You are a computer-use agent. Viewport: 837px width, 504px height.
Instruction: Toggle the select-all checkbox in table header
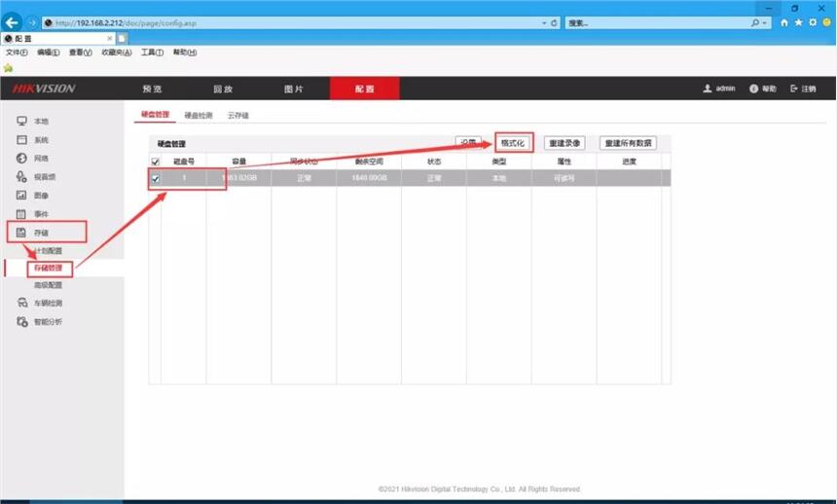coord(155,162)
